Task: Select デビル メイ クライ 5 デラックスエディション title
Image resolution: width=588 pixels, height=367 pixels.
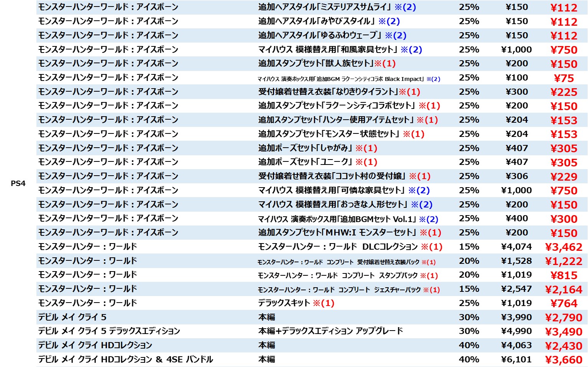Action: [x=109, y=331]
